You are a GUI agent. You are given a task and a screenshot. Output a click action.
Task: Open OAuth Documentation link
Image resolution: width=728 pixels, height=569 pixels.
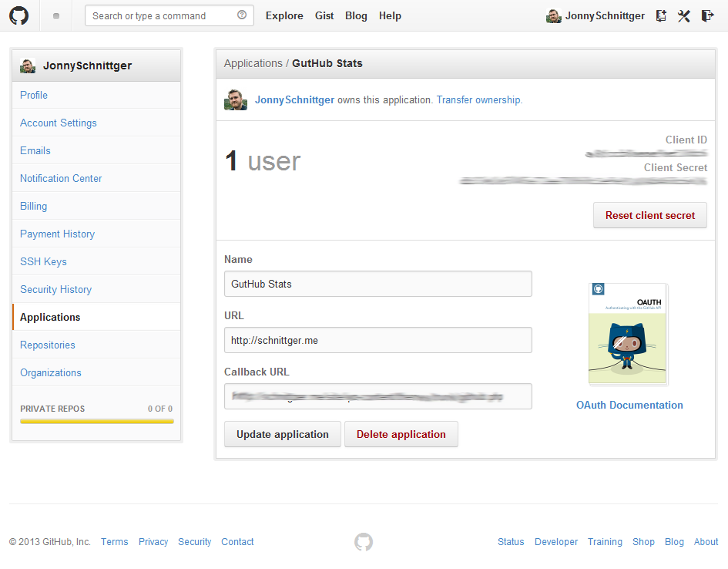click(629, 405)
